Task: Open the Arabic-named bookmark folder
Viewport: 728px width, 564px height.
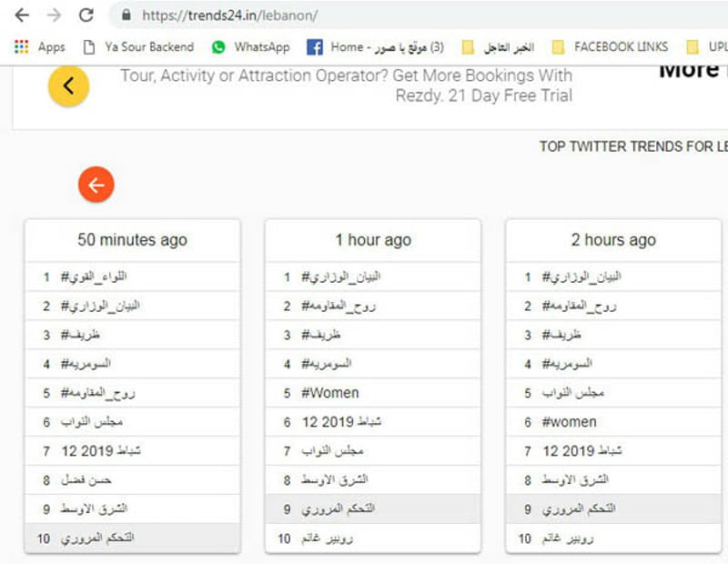Action: coord(498,47)
